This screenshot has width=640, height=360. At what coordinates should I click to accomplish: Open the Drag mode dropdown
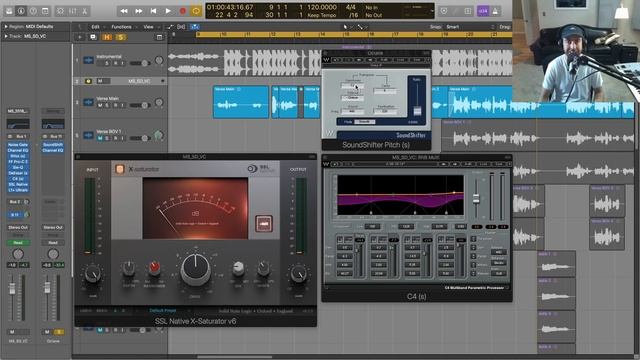[x=505, y=27]
